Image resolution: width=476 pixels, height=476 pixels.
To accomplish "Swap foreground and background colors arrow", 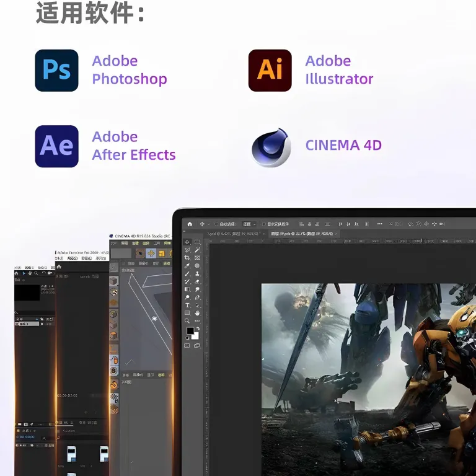I will click(x=198, y=328).
